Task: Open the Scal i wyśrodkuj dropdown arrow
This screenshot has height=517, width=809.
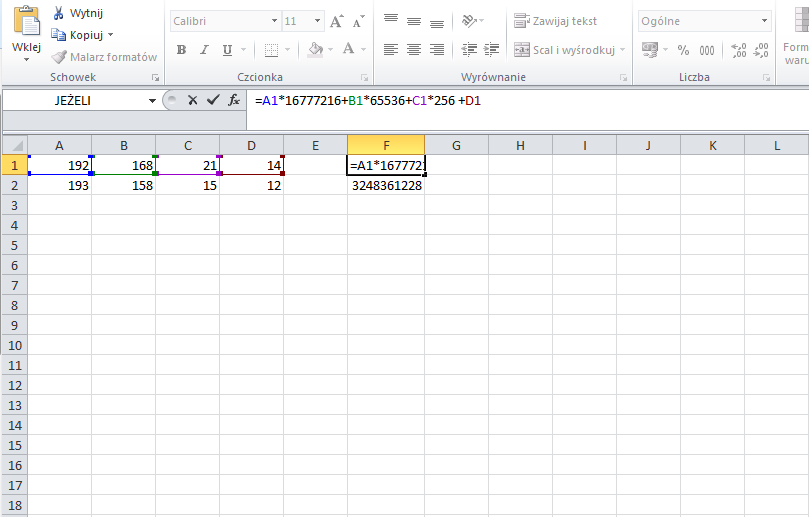Action: click(622, 50)
